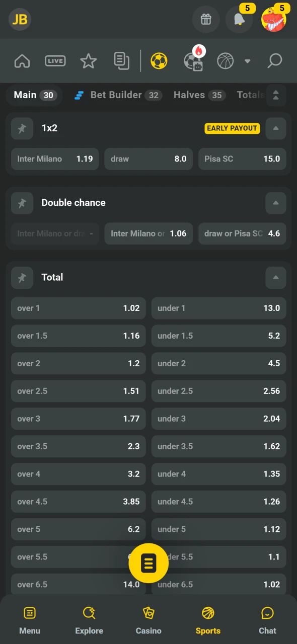Select the LIVE events icon
The image size is (297, 644).
[x=55, y=61]
